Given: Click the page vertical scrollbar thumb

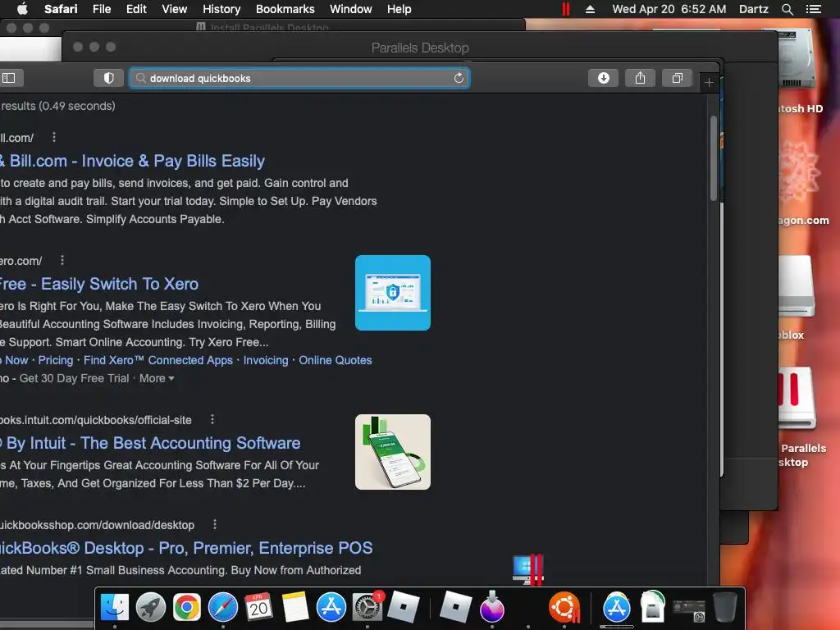Looking at the screenshot, I should click(x=714, y=158).
